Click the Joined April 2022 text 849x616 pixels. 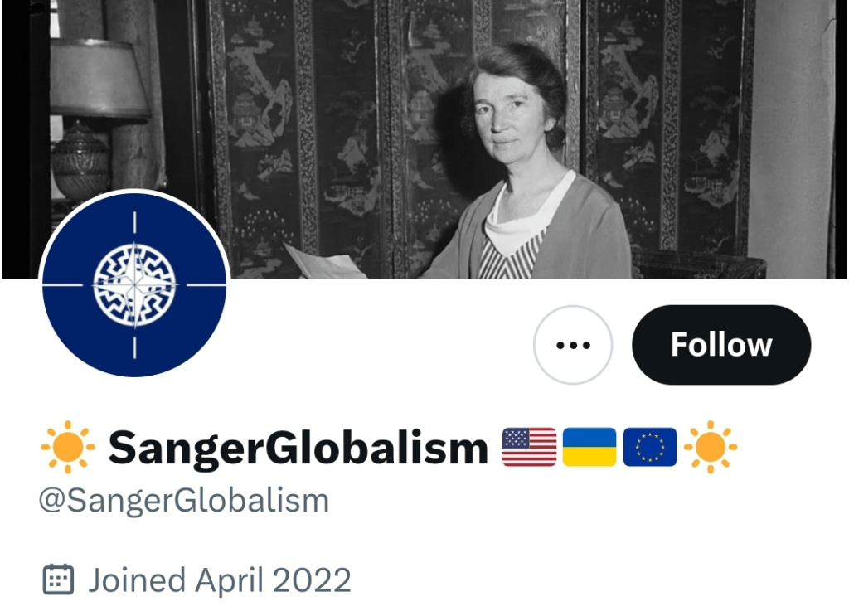pyautogui.click(x=220, y=581)
